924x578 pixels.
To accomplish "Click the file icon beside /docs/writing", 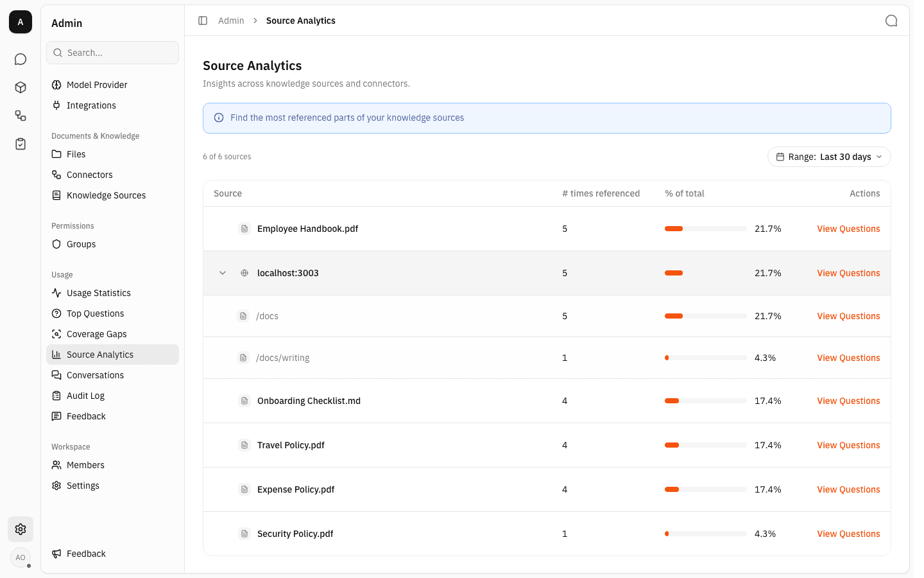I will point(243,358).
